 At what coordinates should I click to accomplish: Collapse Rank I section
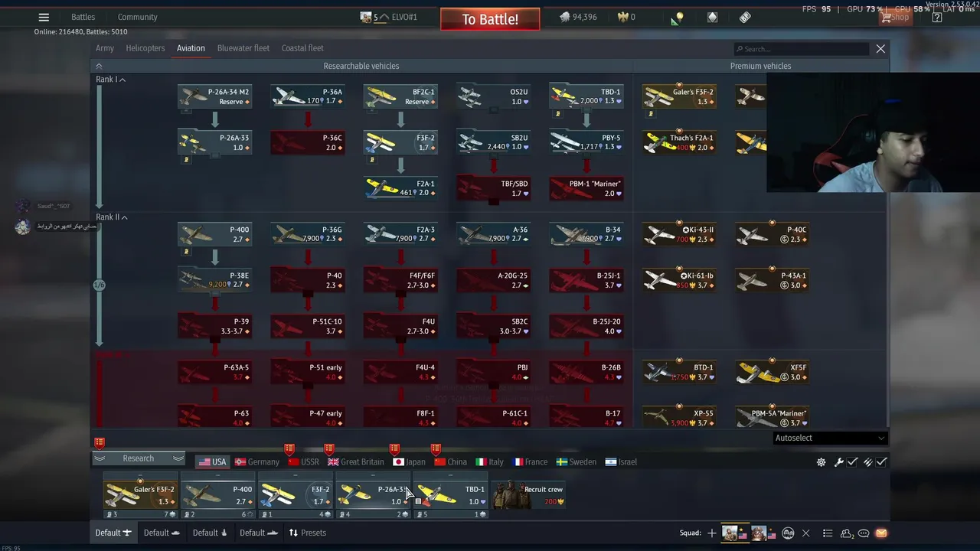tap(111, 80)
